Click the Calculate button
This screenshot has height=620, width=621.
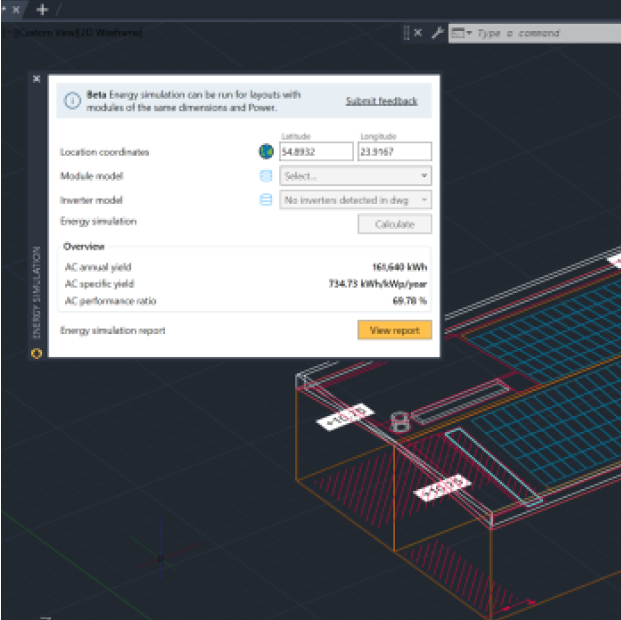394,224
